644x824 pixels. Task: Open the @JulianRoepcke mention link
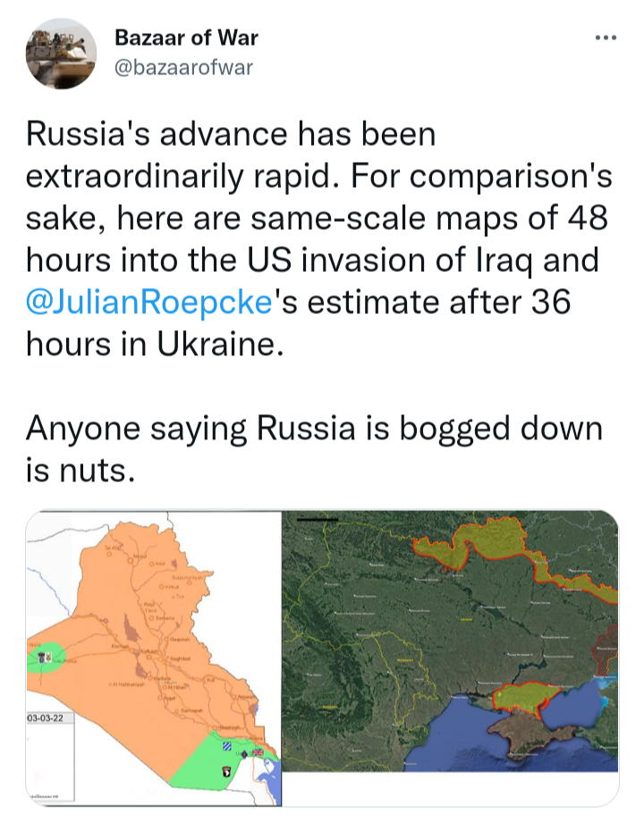point(148,302)
